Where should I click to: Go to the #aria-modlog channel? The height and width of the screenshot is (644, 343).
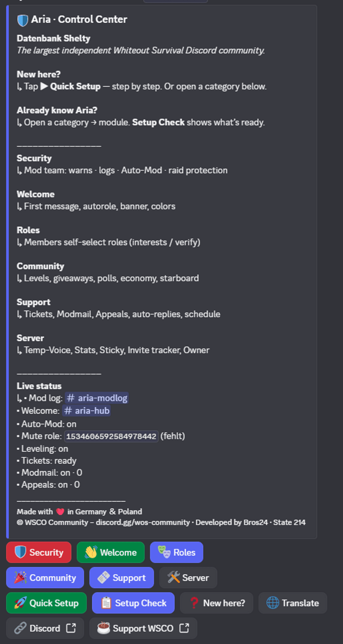[97, 398]
